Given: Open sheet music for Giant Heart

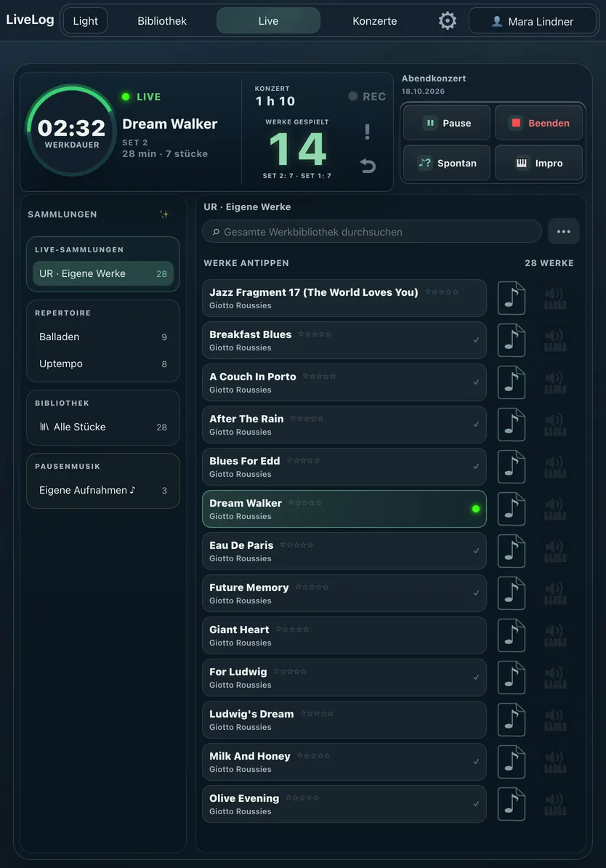Looking at the screenshot, I should 512,635.
